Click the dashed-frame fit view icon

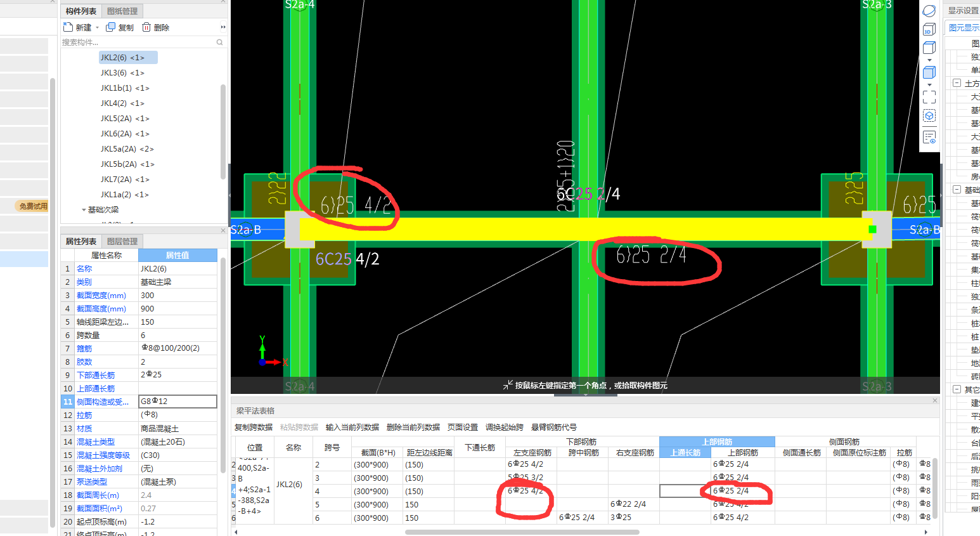pyautogui.click(x=929, y=97)
